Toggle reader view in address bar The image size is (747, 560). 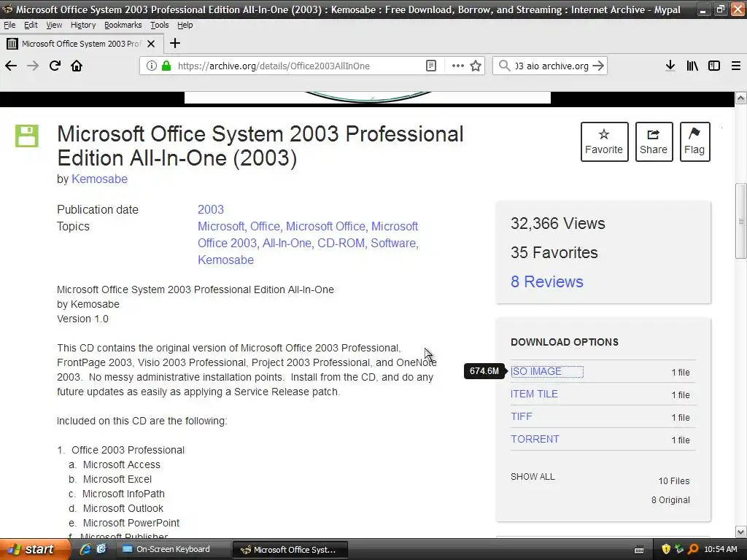(430, 66)
